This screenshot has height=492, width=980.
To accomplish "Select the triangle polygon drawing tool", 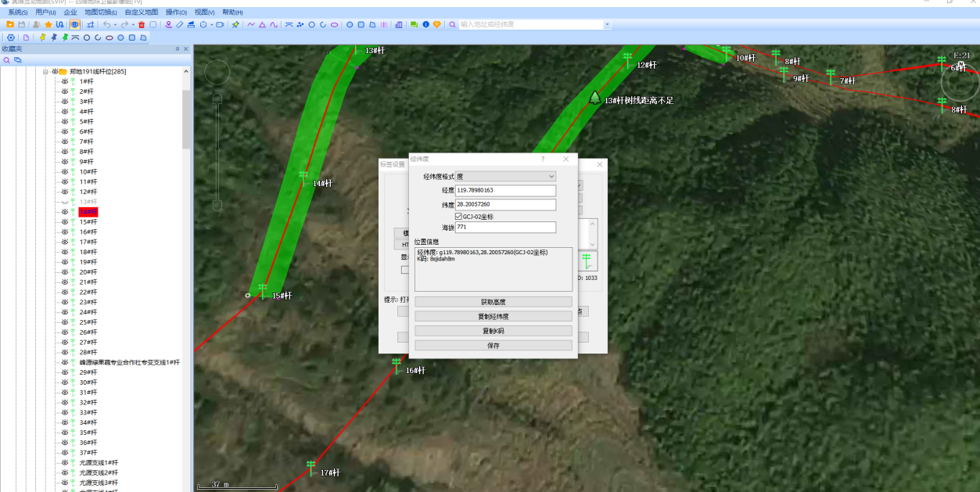I will [262, 25].
